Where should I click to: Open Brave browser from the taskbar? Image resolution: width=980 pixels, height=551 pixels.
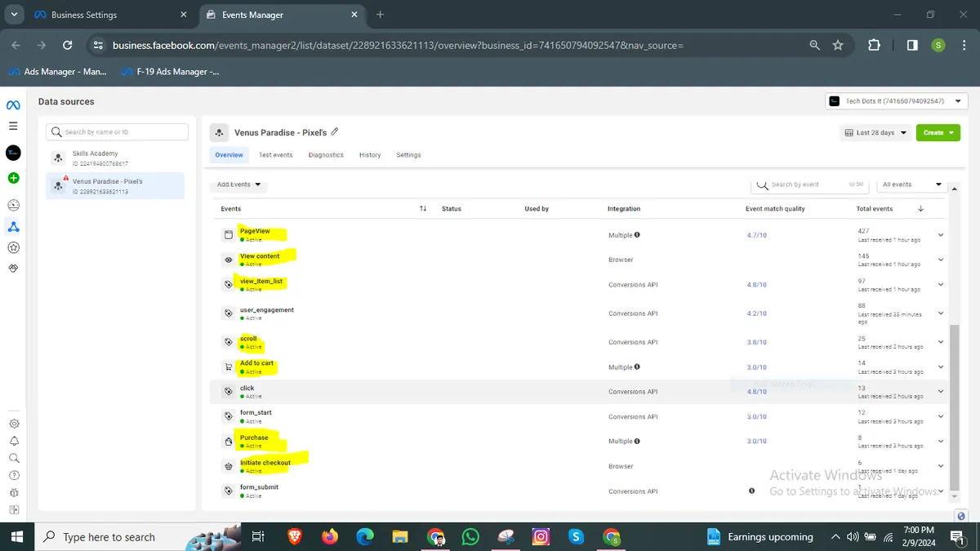294,536
